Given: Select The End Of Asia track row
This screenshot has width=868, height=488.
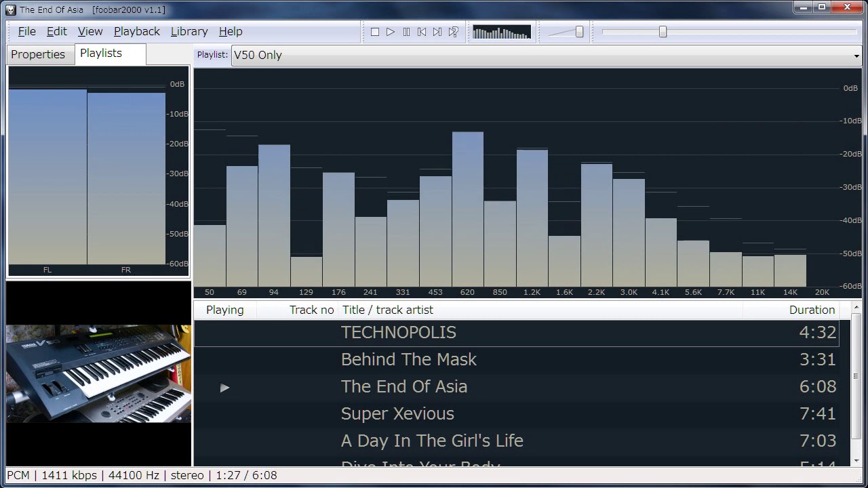Looking at the screenshot, I should 517,387.
